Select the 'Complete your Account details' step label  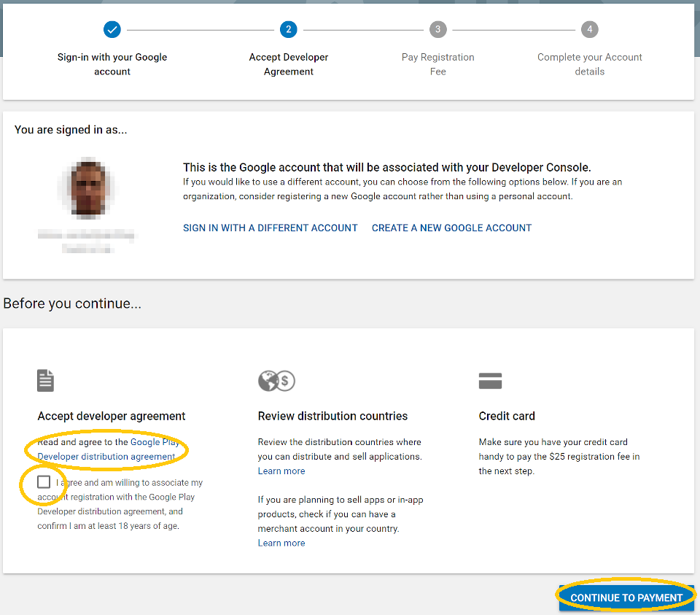(590, 64)
